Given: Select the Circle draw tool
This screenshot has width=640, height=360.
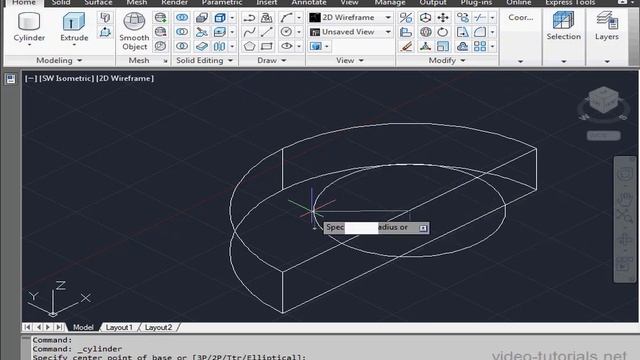Looking at the screenshot, I should point(286,32).
